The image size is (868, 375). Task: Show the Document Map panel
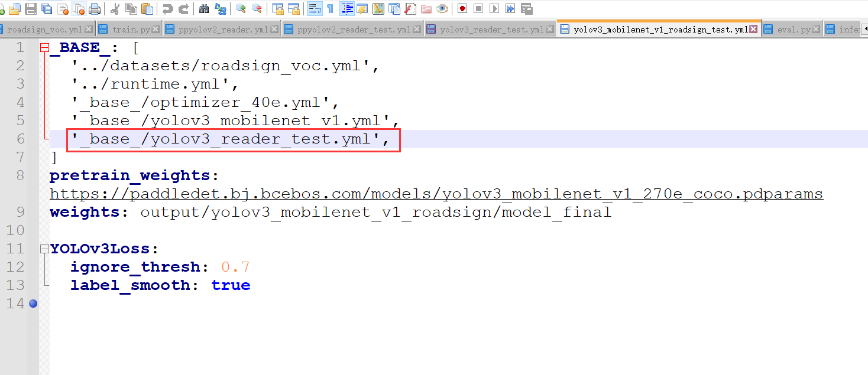point(378,9)
